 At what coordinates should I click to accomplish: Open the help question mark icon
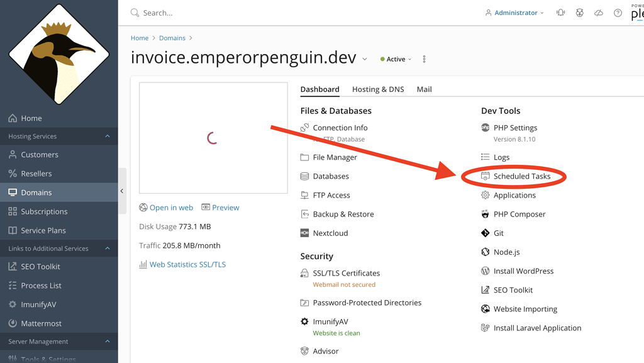tap(618, 13)
